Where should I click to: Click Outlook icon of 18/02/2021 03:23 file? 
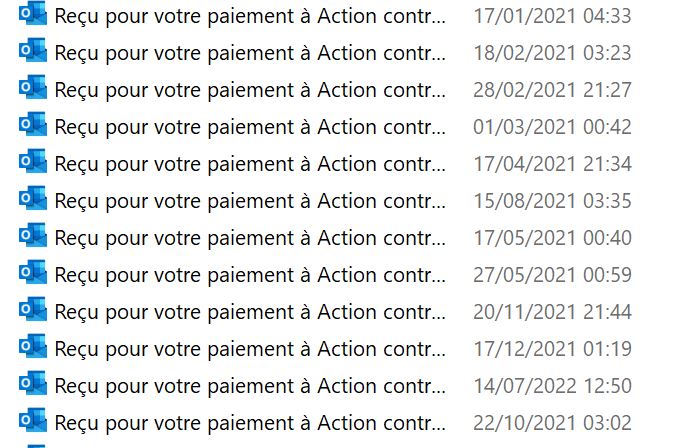click(x=33, y=50)
